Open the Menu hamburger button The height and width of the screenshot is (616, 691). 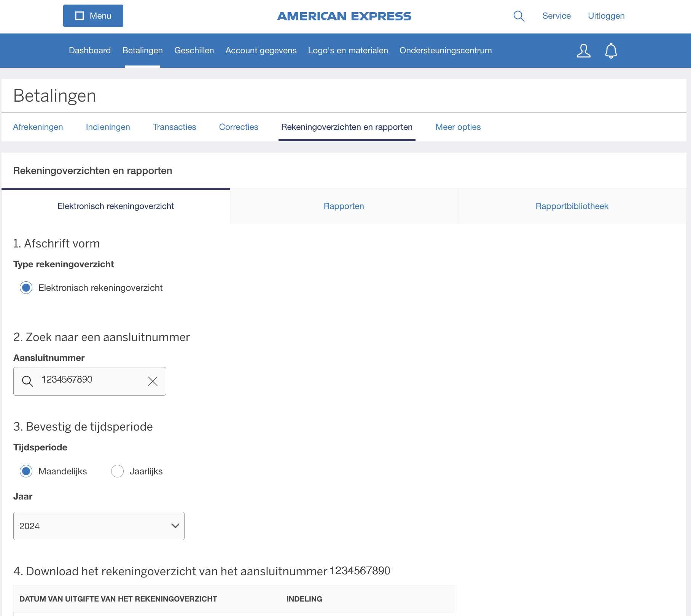click(x=93, y=16)
